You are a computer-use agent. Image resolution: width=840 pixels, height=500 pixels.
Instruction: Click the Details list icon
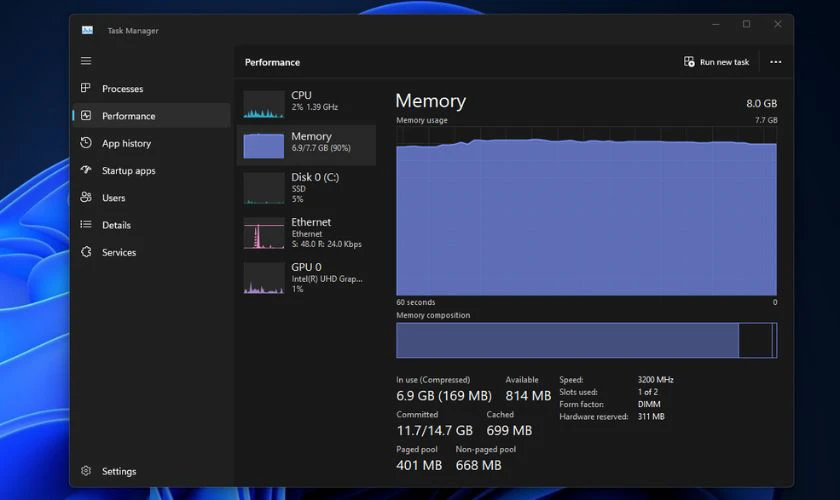coord(86,225)
